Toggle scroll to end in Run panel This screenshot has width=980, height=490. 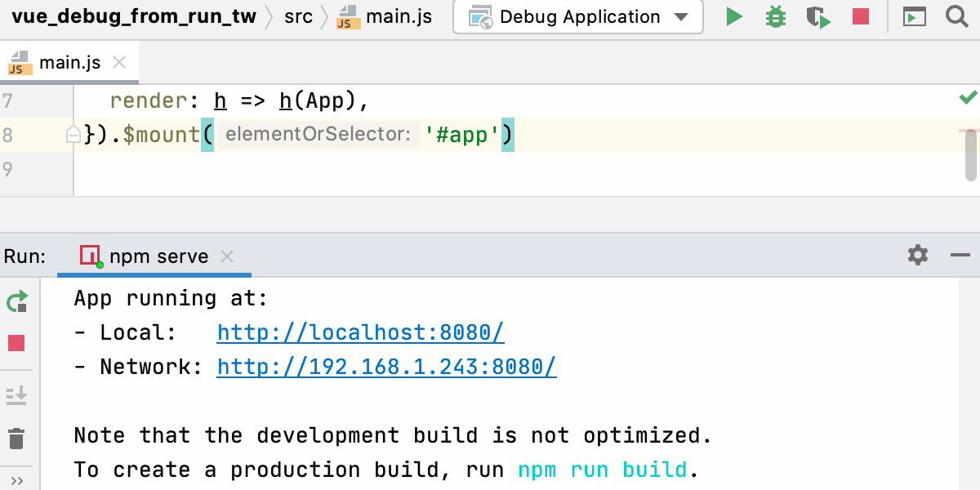16,396
